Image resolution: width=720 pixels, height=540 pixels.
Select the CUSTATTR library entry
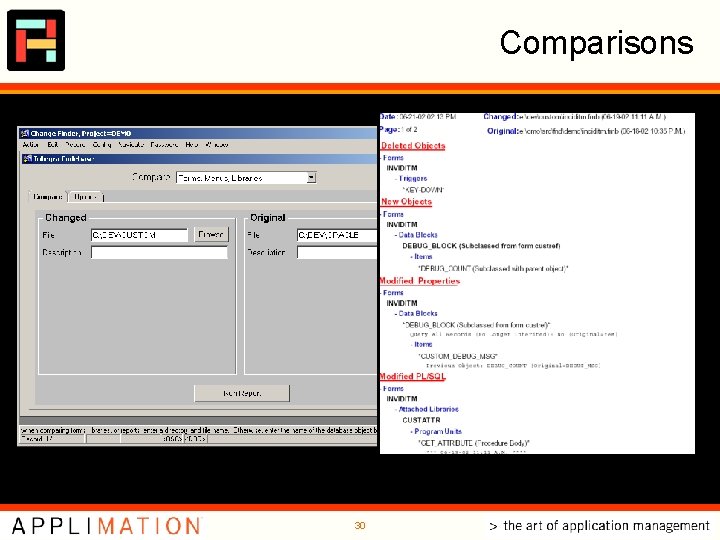[x=421, y=420]
